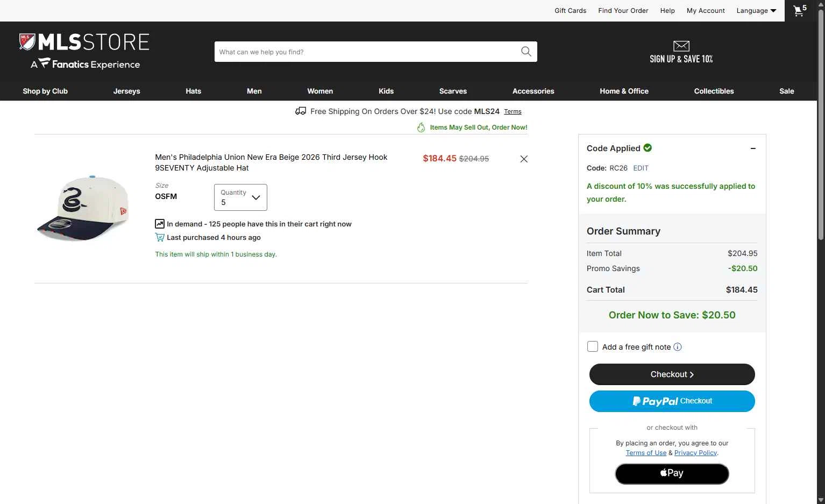Click the flame icon near sell-out notice
Viewport: 825px width, 504px height.
(421, 127)
